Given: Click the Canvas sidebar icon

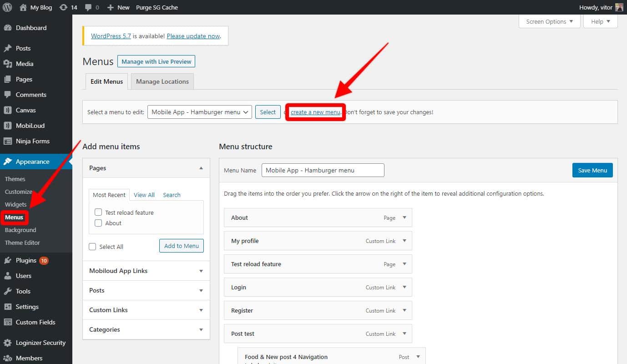Looking at the screenshot, I should (x=8, y=110).
